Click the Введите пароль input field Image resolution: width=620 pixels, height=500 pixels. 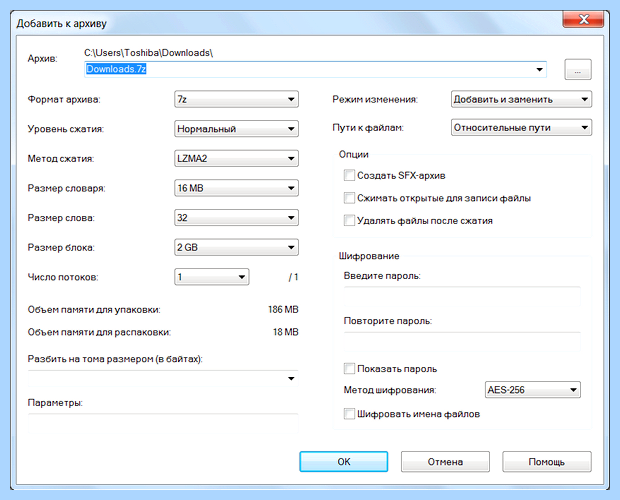(462, 297)
